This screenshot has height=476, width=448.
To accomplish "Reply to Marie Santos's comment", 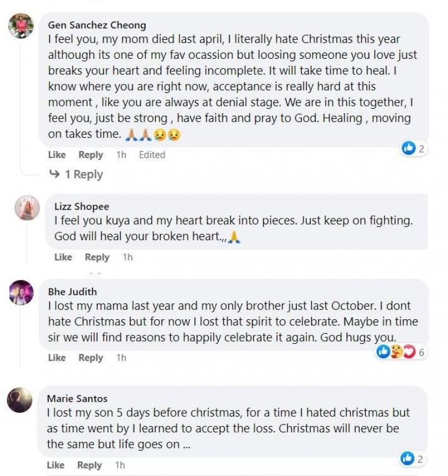I will tap(90, 465).
